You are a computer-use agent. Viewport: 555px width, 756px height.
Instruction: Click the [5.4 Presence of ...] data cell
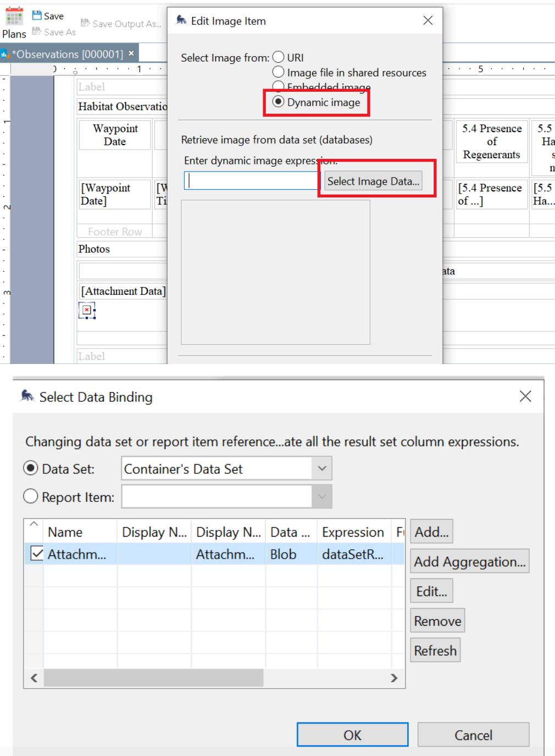(x=492, y=194)
